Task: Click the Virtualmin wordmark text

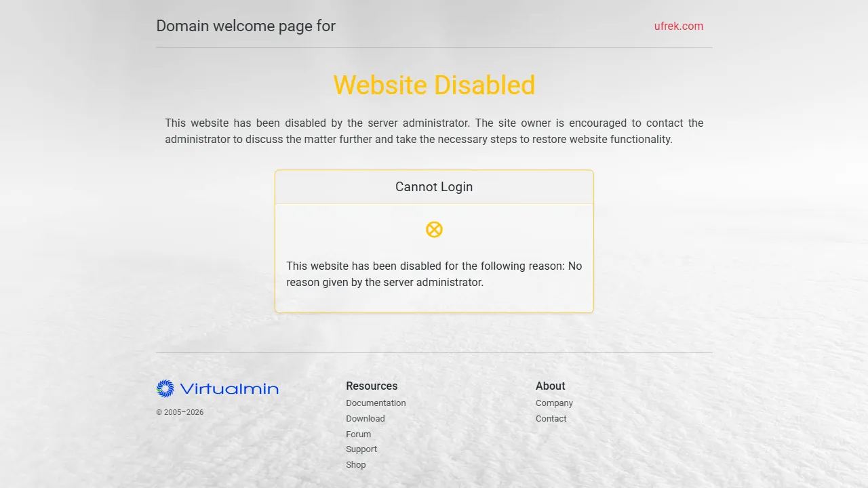Action: (x=229, y=389)
